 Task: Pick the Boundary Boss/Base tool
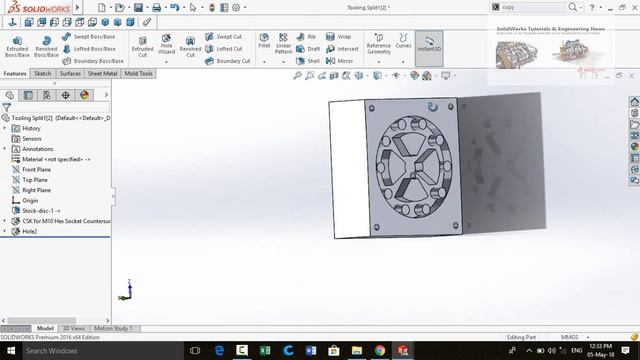coord(93,61)
